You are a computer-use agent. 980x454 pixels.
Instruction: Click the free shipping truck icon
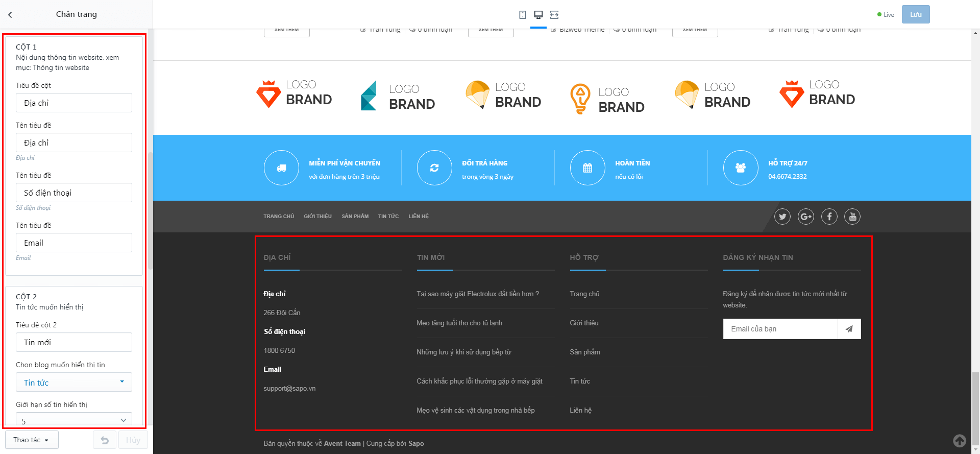281,168
